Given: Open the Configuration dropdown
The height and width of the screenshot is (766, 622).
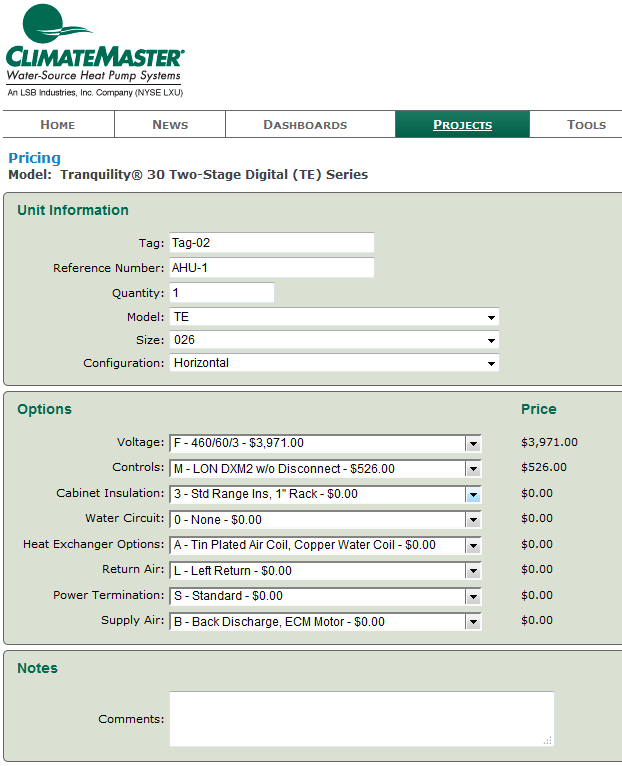Looking at the screenshot, I should (334, 363).
